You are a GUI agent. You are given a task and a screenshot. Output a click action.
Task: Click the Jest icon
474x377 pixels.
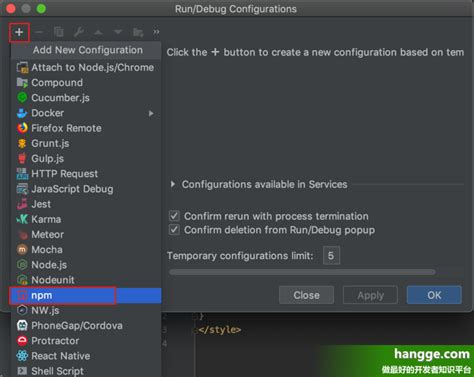pos(22,204)
